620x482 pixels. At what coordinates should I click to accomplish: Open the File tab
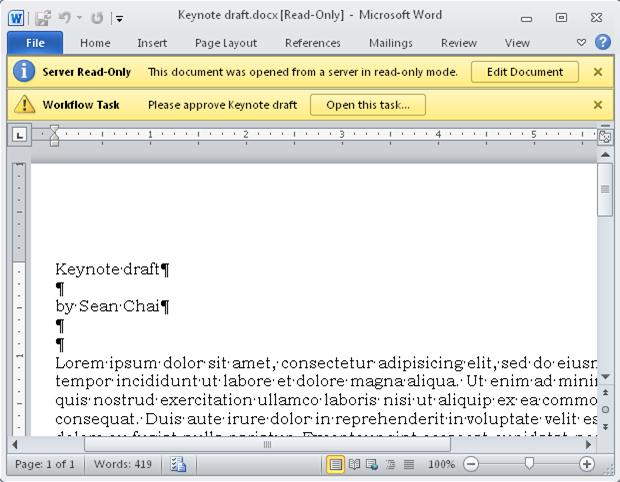click(x=35, y=43)
